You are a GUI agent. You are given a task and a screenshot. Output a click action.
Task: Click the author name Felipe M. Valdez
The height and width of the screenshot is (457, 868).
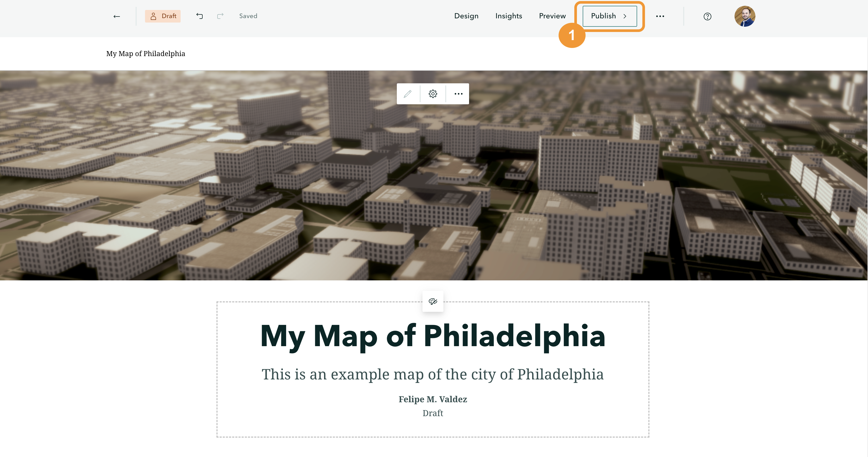pyautogui.click(x=433, y=399)
